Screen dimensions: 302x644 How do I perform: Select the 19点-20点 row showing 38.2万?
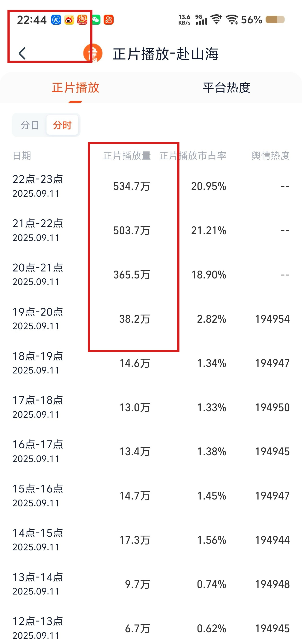coord(151,319)
